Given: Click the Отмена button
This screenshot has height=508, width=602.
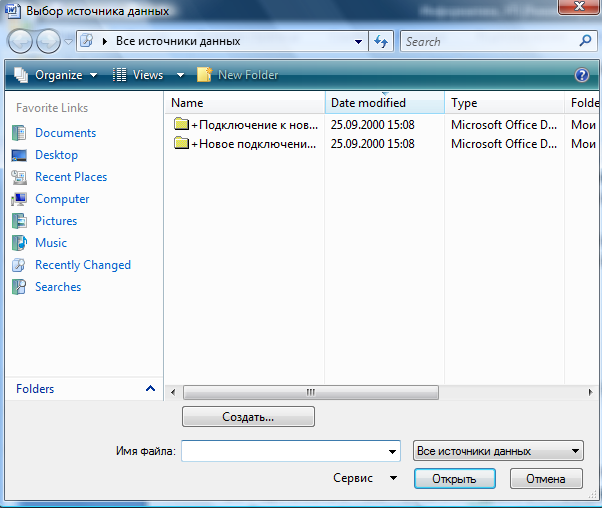Looking at the screenshot, I should coord(546,479).
